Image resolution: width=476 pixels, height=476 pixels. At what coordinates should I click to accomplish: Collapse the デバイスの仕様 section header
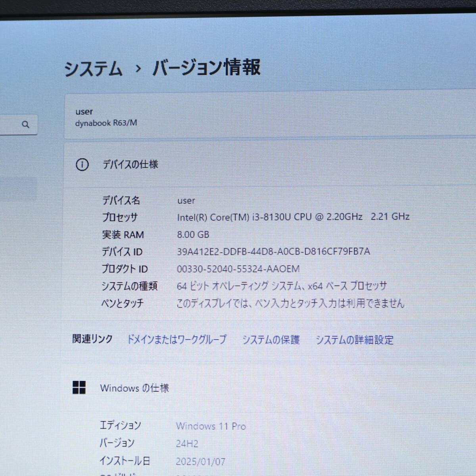(x=270, y=164)
